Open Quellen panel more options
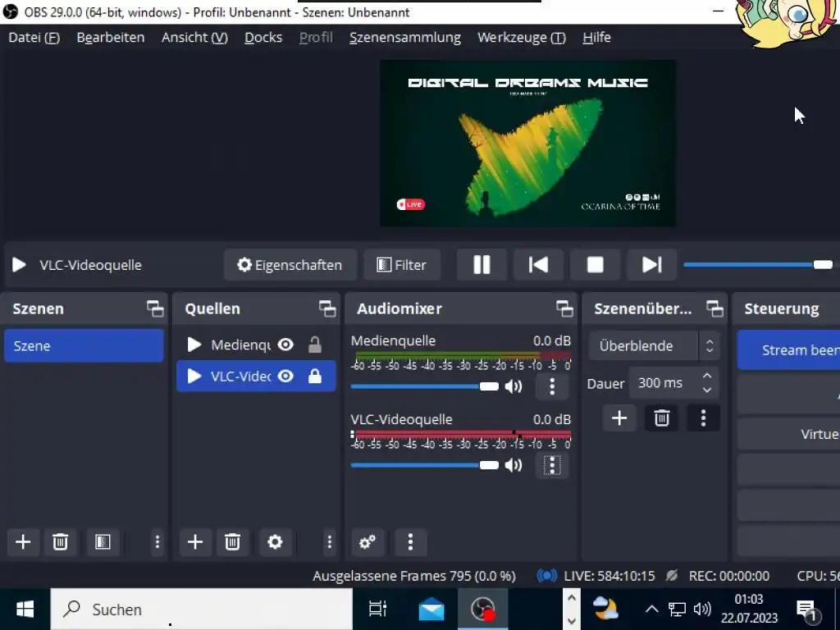Viewport: 840px width, 630px height. [330, 542]
